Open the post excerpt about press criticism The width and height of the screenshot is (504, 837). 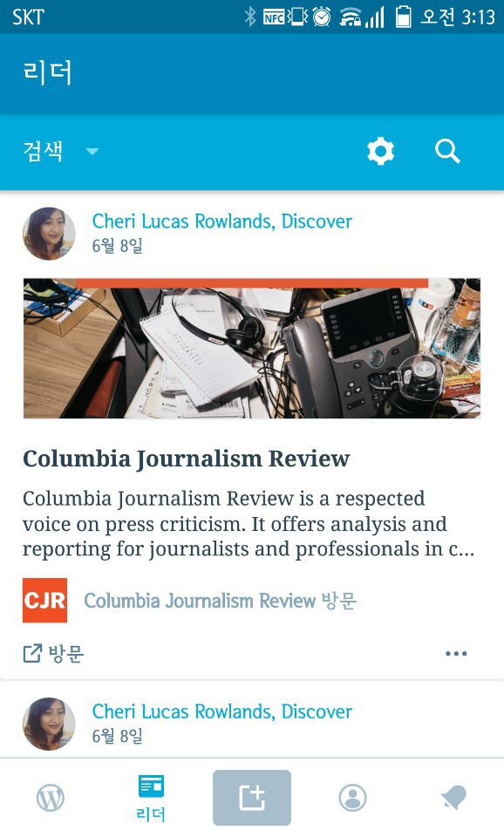tap(249, 524)
